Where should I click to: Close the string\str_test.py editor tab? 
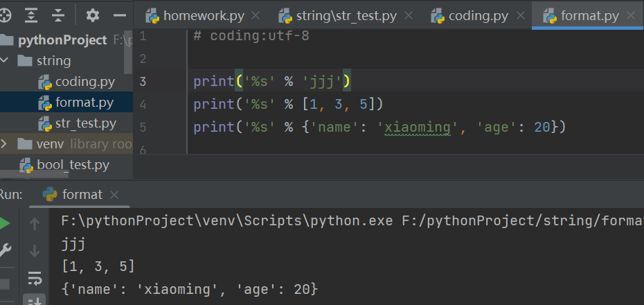pos(409,15)
